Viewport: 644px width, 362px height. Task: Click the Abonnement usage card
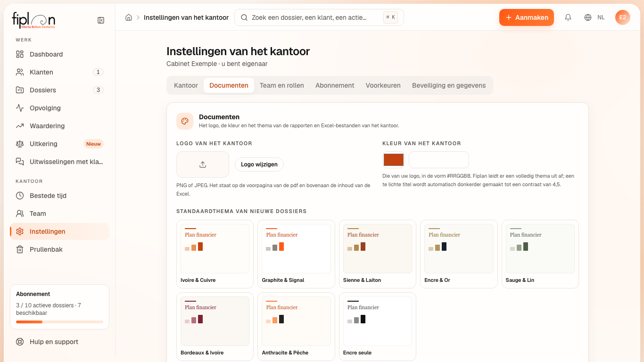[x=60, y=307]
